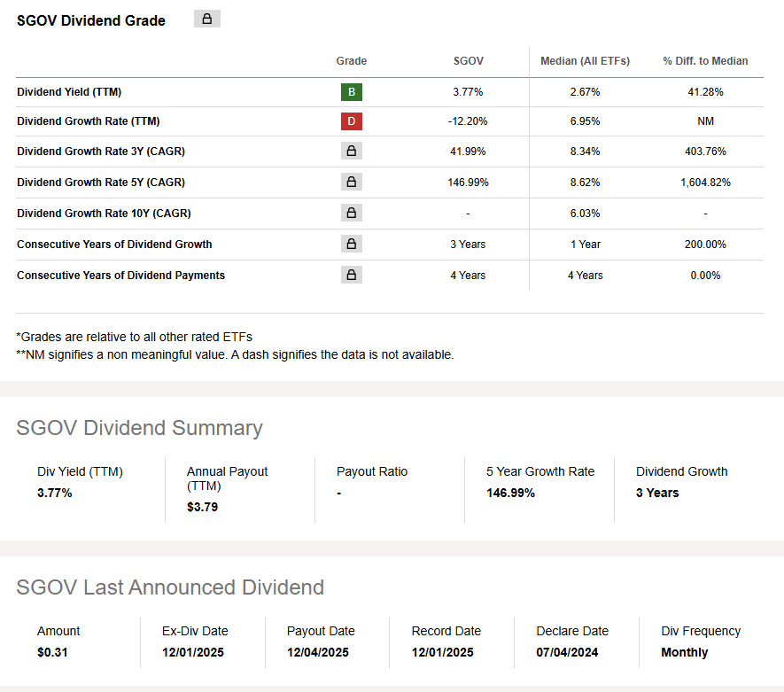Click the 146.99% value in grade table
This screenshot has width=784, height=692.
468,182
